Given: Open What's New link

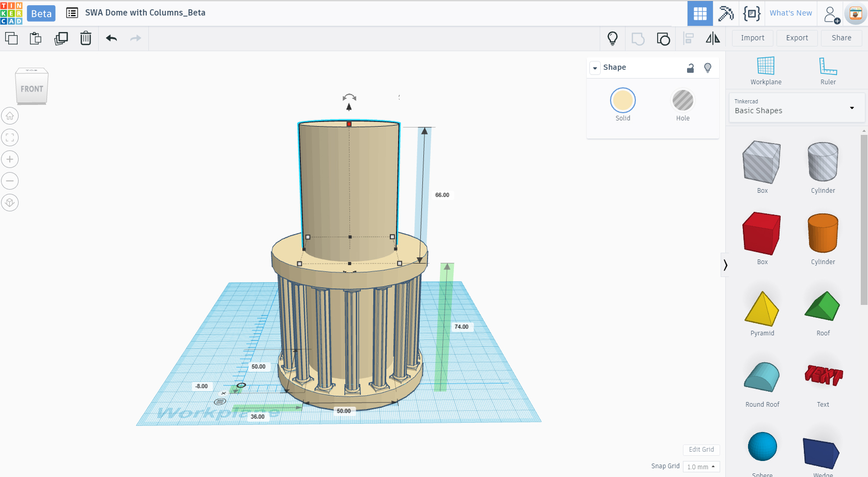Looking at the screenshot, I should click(791, 13).
